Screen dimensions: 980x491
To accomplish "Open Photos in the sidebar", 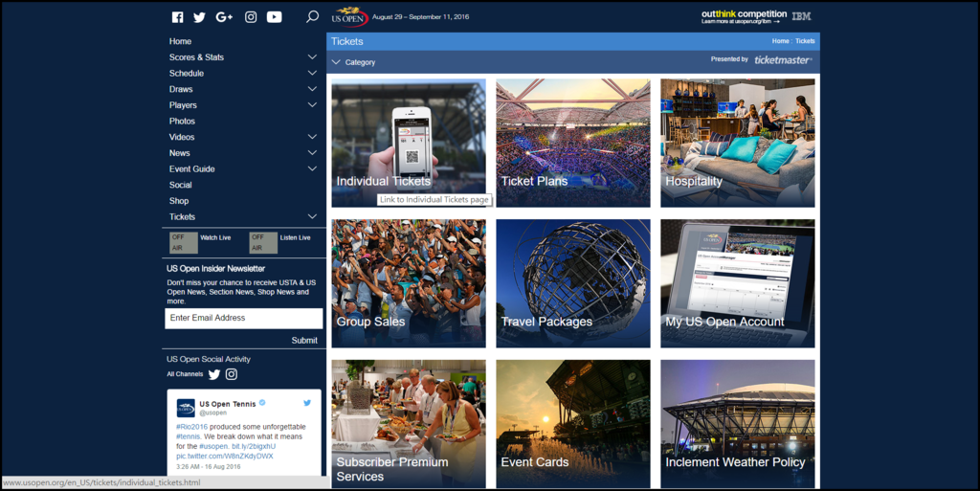I will click(182, 122).
